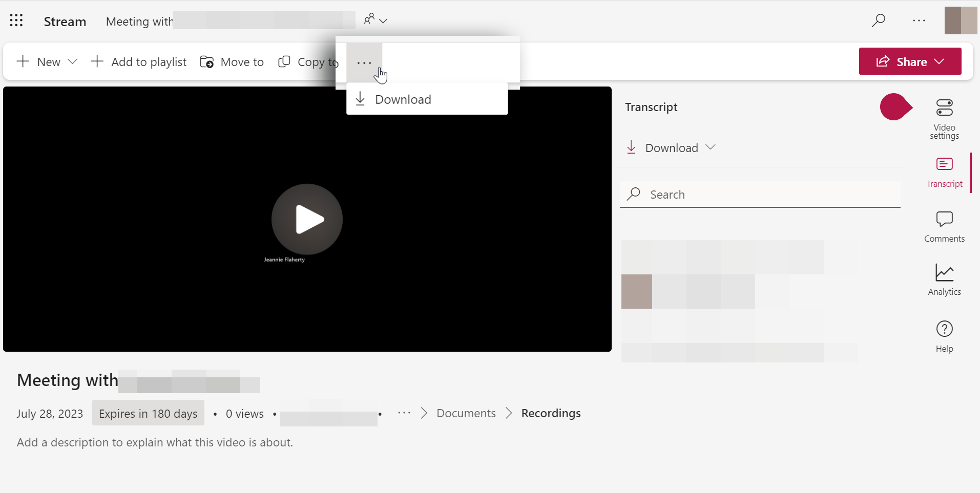980x493 pixels.
Task: Open the Analytics panel
Action: 944,280
